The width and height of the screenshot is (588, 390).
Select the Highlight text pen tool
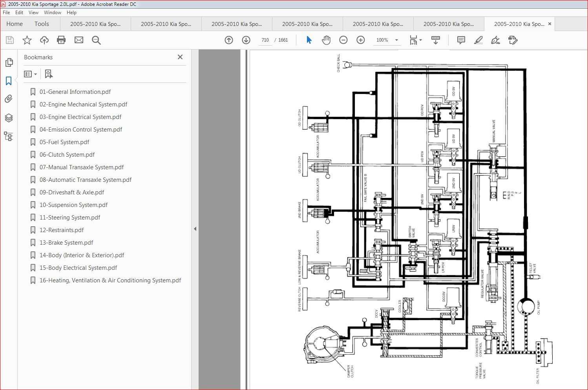click(x=478, y=40)
